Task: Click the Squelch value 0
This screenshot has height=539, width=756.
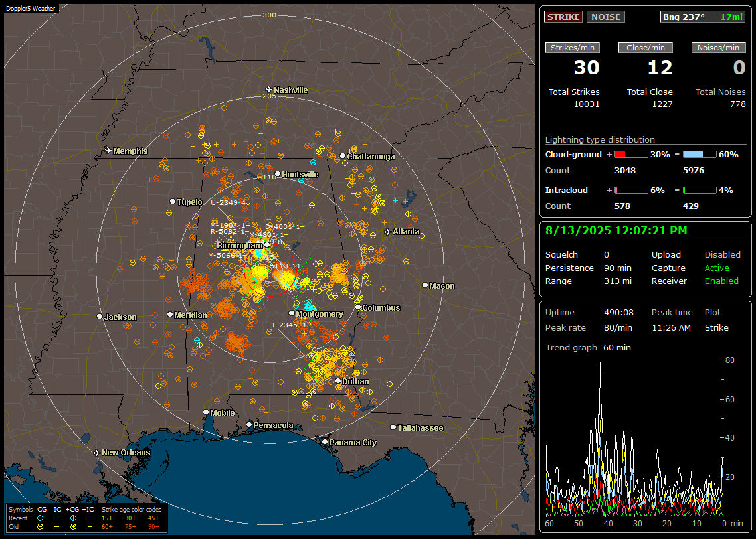Action: tap(607, 254)
